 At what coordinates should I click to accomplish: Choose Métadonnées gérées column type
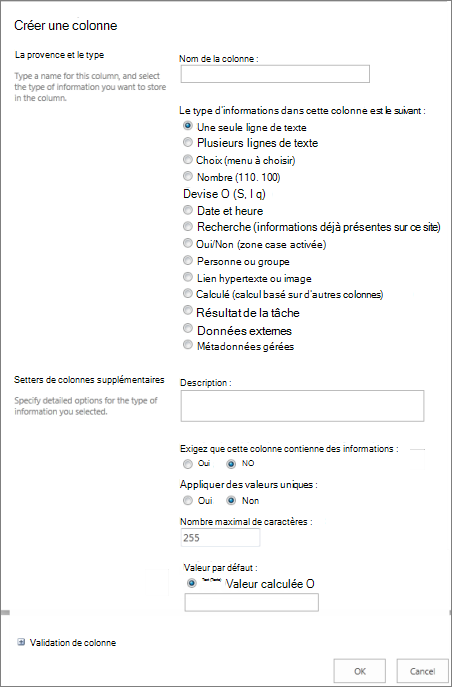pos(188,345)
